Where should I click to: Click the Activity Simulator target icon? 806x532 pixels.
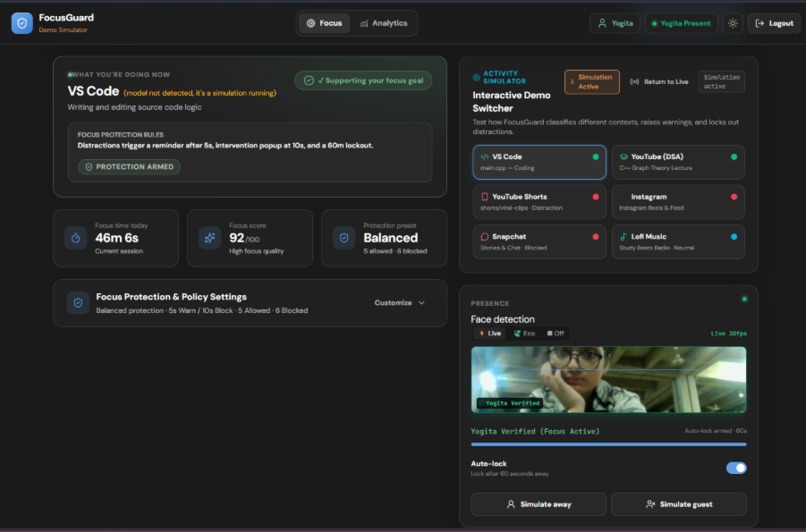coord(477,78)
